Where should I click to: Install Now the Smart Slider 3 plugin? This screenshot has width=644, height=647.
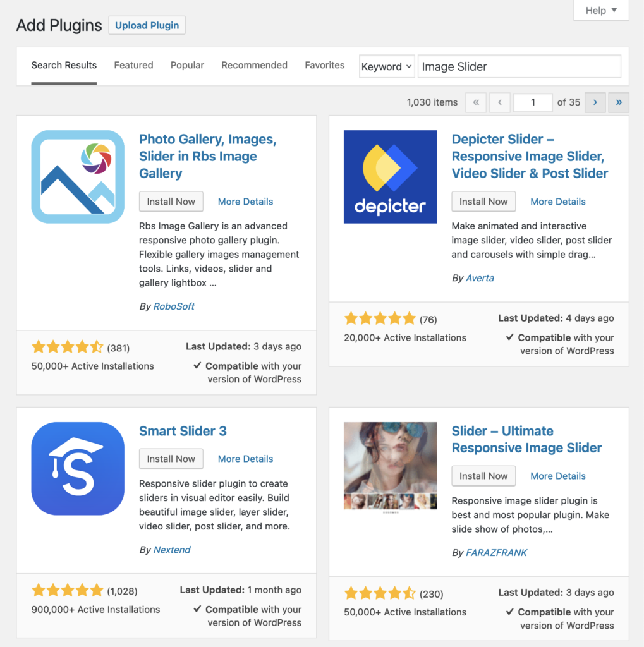171,459
